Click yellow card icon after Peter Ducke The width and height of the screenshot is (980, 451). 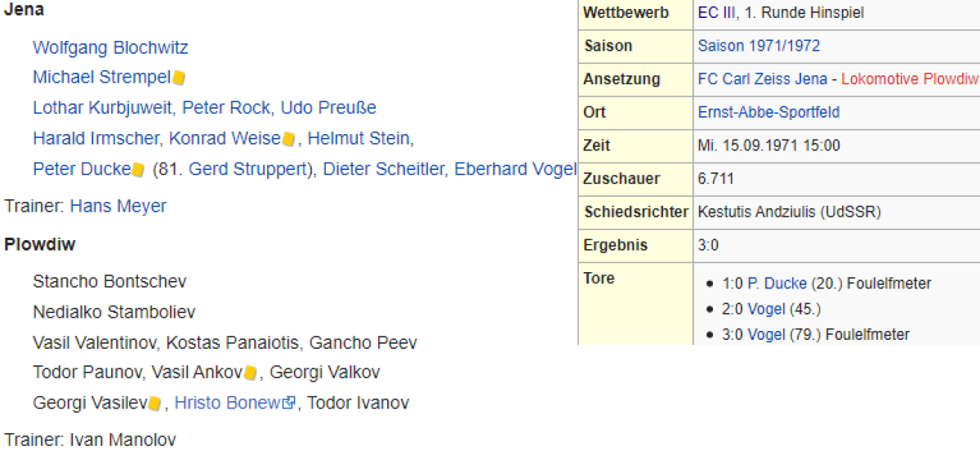[x=138, y=170]
